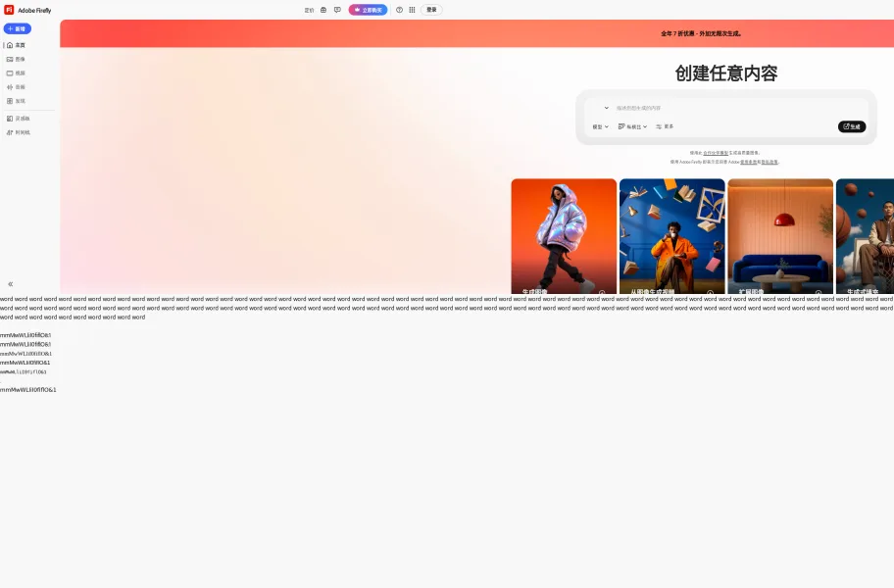Open the help question mark icon
Image resolution: width=894 pixels, height=588 pixels.
(399, 10)
